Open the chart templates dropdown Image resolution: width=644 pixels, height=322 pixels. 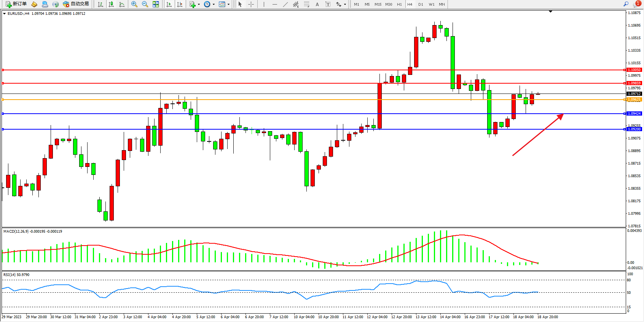click(228, 5)
